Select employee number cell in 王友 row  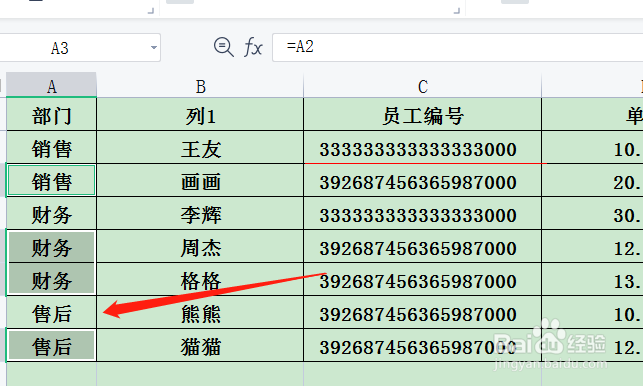tap(422, 148)
